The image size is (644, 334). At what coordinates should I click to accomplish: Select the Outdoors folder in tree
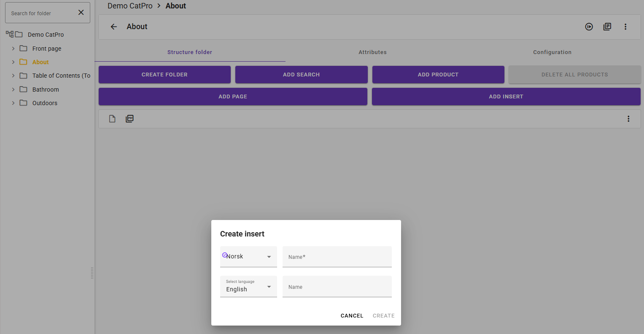coord(45,103)
